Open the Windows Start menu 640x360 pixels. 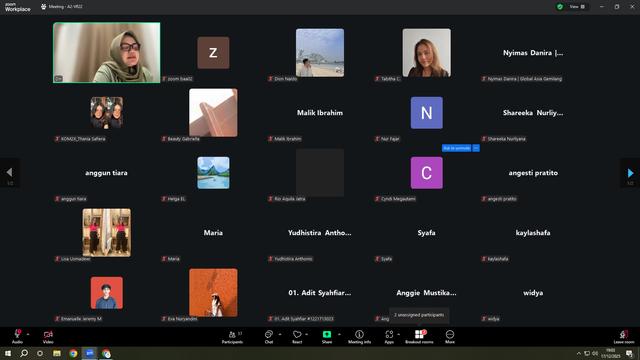[8, 353]
